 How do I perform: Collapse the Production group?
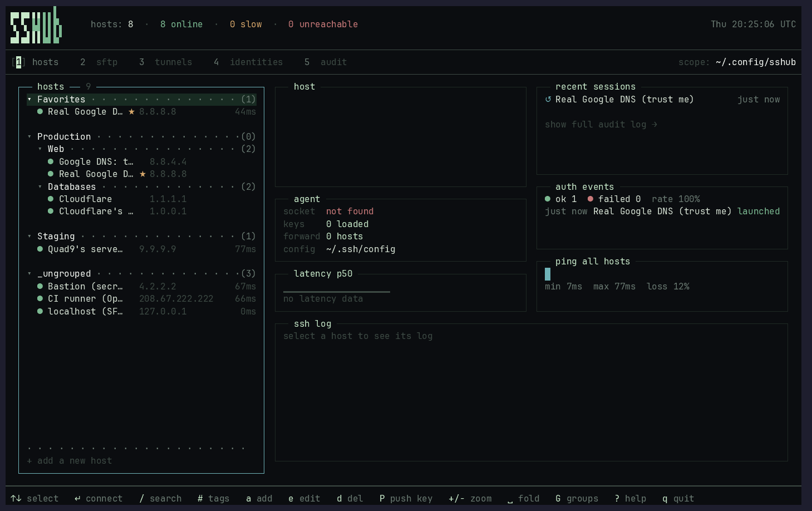[29, 137]
